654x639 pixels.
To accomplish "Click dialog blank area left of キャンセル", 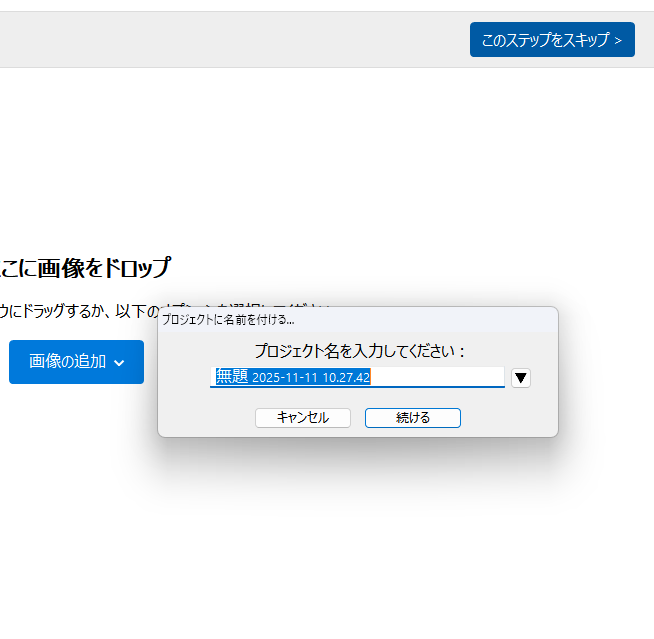I will coord(205,418).
